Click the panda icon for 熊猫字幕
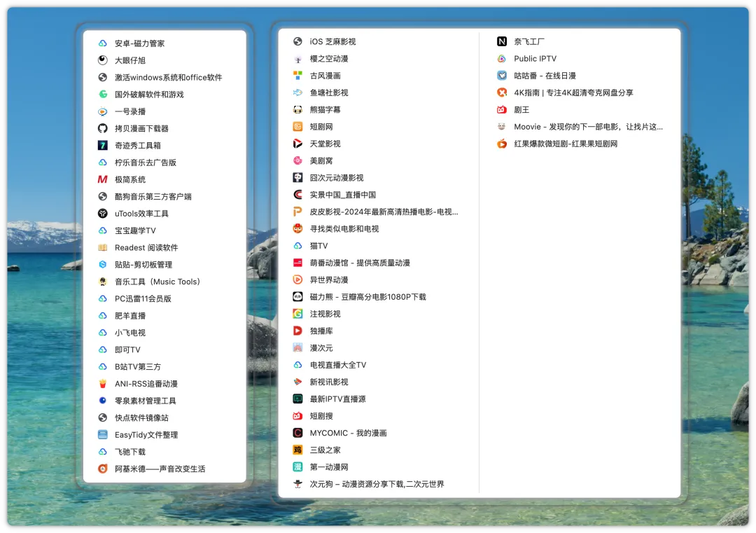This screenshot has width=756, height=533. [298, 109]
